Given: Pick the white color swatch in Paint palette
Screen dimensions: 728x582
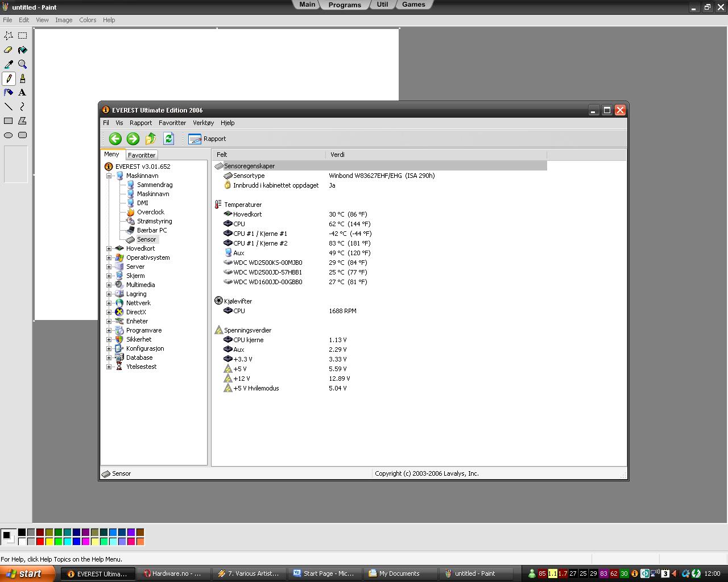Looking at the screenshot, I should pos(22,541).
